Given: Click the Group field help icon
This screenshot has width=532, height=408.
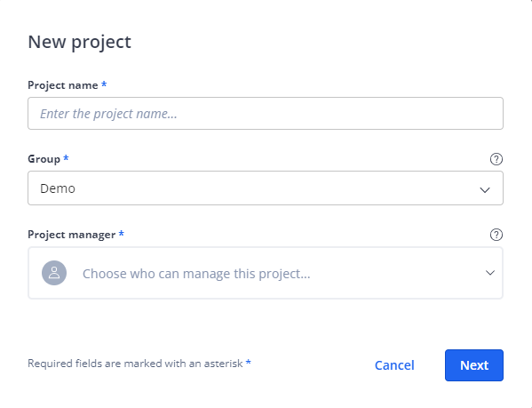Looking at the screenshot, I should point(496,159).
